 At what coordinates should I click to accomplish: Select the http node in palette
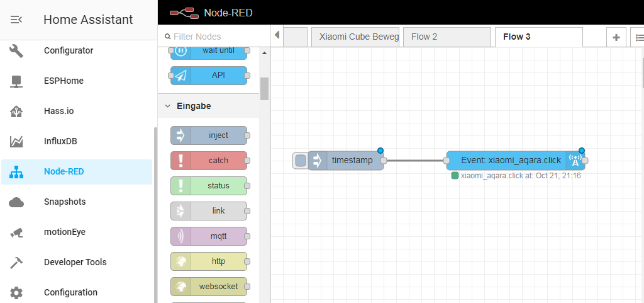click(x=209, y=261)
